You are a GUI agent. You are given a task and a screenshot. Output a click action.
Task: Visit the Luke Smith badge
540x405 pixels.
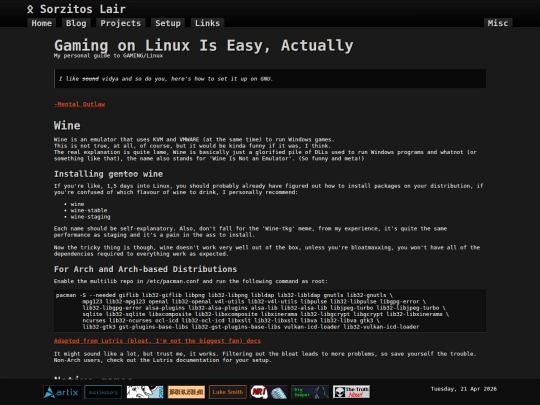228,392
